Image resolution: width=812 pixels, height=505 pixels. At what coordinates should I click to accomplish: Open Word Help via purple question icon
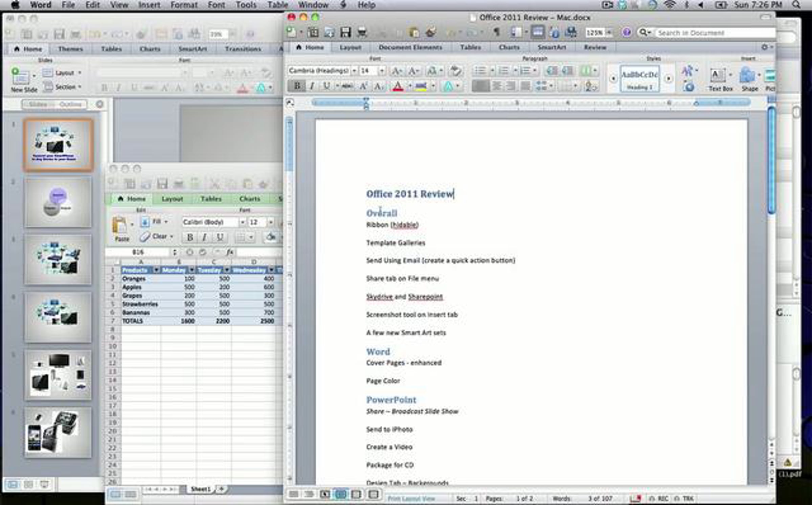[626, 32]
